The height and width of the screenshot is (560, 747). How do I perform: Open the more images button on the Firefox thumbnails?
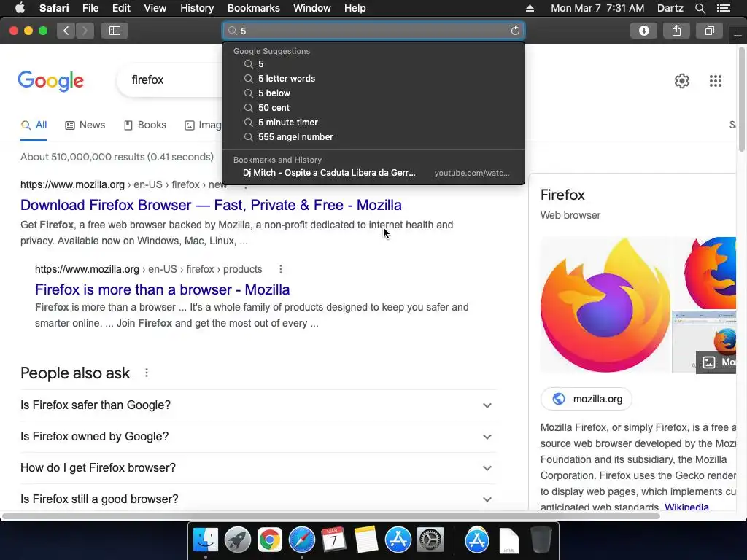716,362
